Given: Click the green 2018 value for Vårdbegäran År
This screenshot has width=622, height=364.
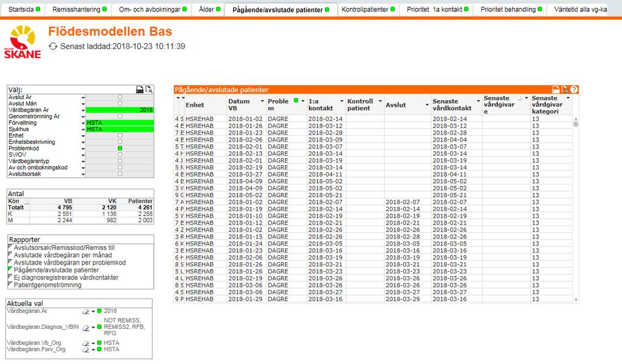Looking at the screenshot, I should tap(120, 110).
